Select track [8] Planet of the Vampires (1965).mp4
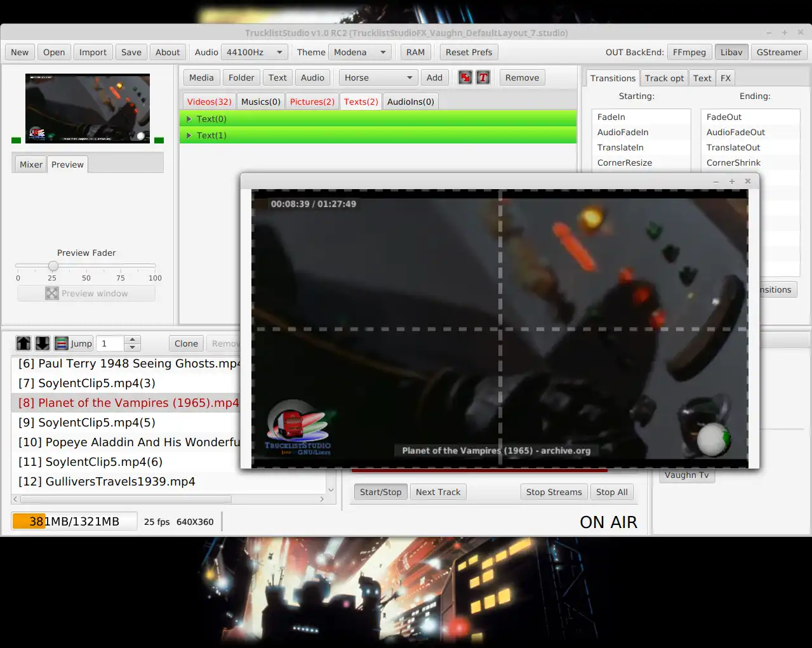Viewport: 812px width, 648px height. [126, 402]
